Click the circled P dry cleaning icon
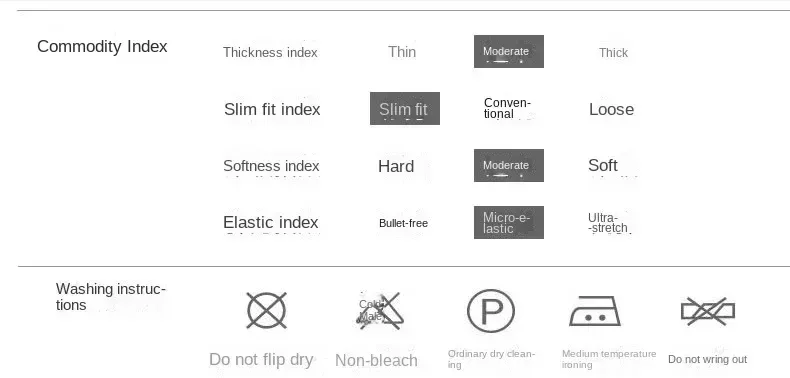790x378 pixels. tap(491, 311)
